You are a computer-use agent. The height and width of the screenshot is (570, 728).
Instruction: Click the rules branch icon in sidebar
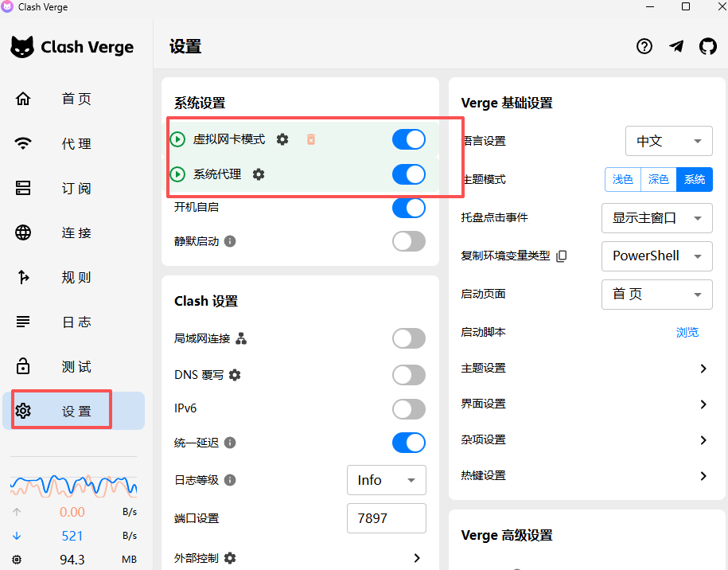[x=23, y=277]
